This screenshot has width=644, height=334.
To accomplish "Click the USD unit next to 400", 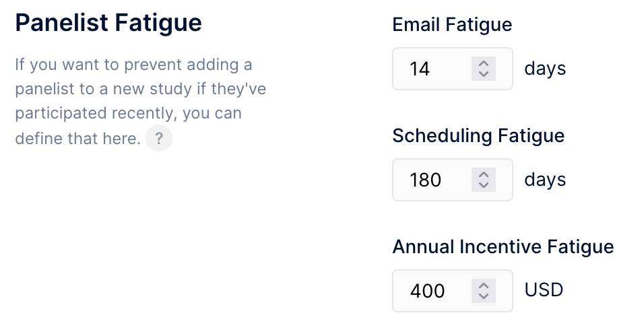I will (544, 290).
